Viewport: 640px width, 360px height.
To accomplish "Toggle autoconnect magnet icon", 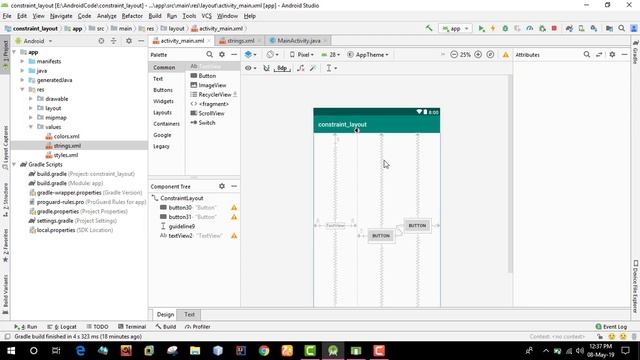I will click(266, 68).
